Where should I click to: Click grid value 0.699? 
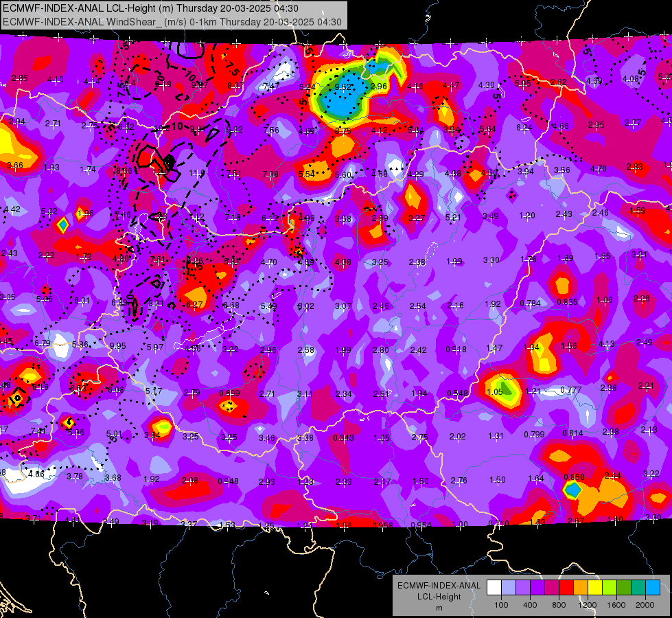click(x=229, y=393)
